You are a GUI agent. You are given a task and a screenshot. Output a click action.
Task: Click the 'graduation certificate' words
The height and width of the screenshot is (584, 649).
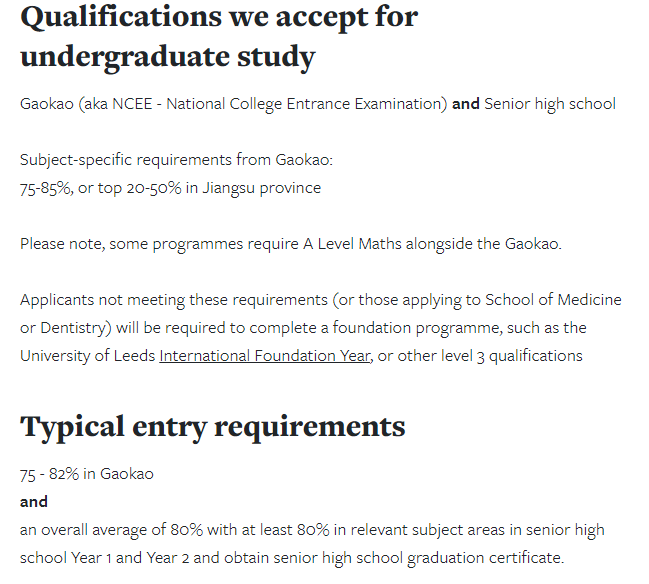485,558
